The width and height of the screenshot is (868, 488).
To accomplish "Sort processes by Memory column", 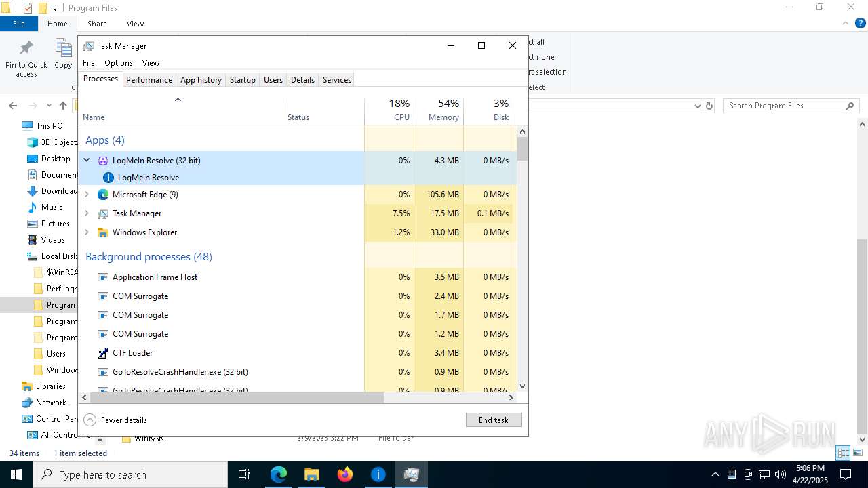I will (x=439, y=110).
